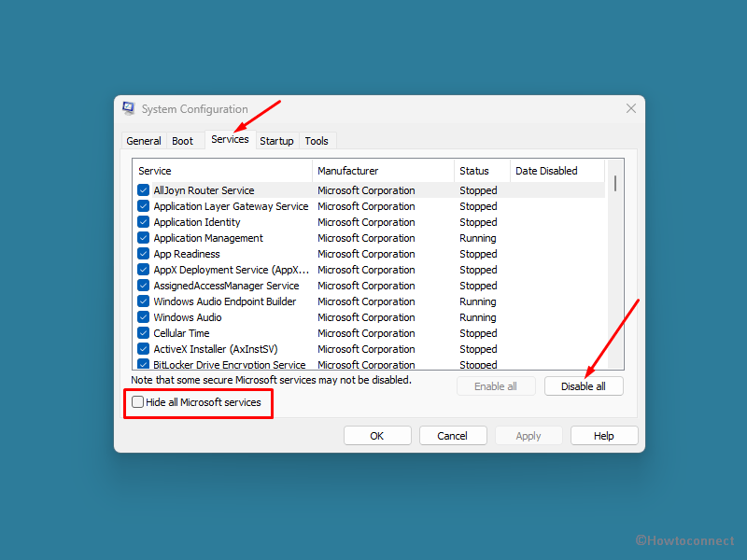The image size is (747, 560).
Task: Select the BitLocker Drive Encryption Service row
Action: [x=369, y=364]
